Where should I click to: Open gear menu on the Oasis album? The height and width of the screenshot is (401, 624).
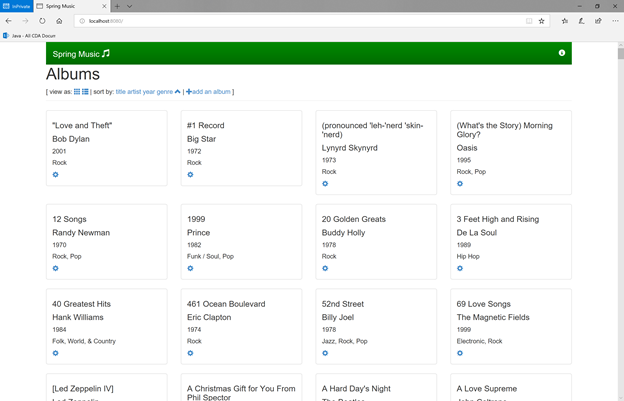(x=460, y=184)
